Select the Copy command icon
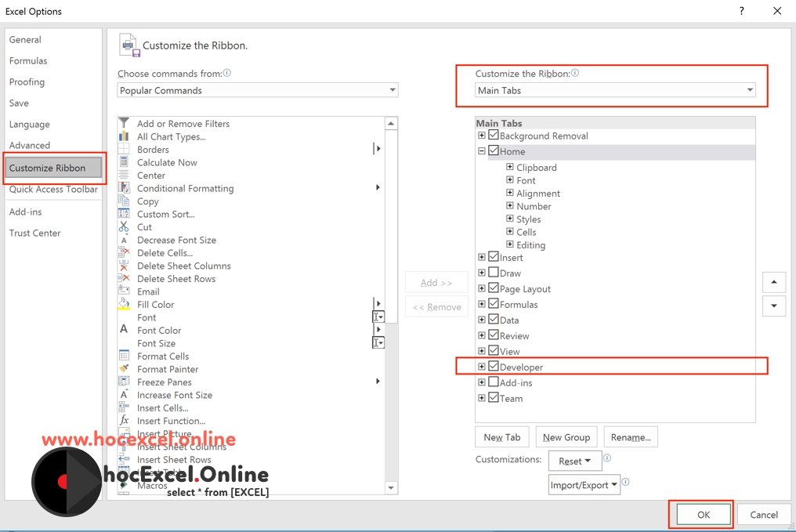Screen dimensions: 796x532 (125, 201)
